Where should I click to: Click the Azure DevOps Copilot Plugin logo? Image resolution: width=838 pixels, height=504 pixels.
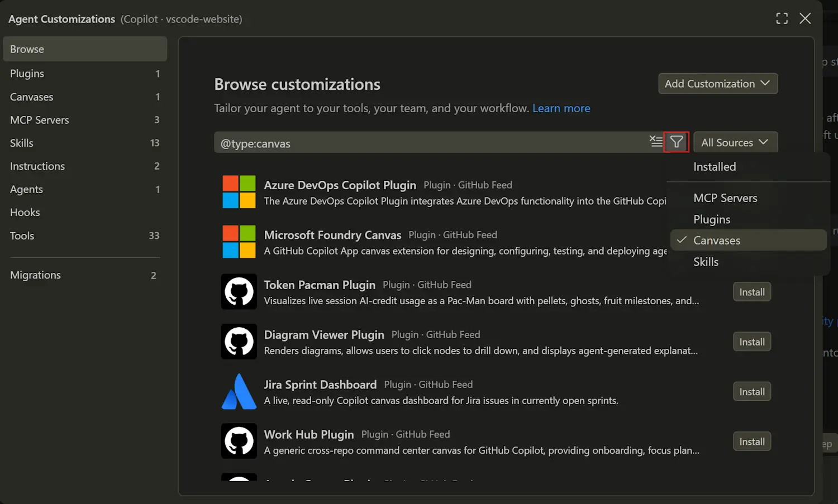pyautogui.click(x=239, y=192)
